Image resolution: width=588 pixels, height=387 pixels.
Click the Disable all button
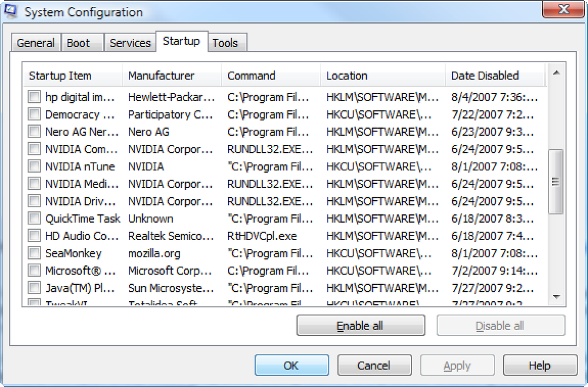click(x=500, y=325)
